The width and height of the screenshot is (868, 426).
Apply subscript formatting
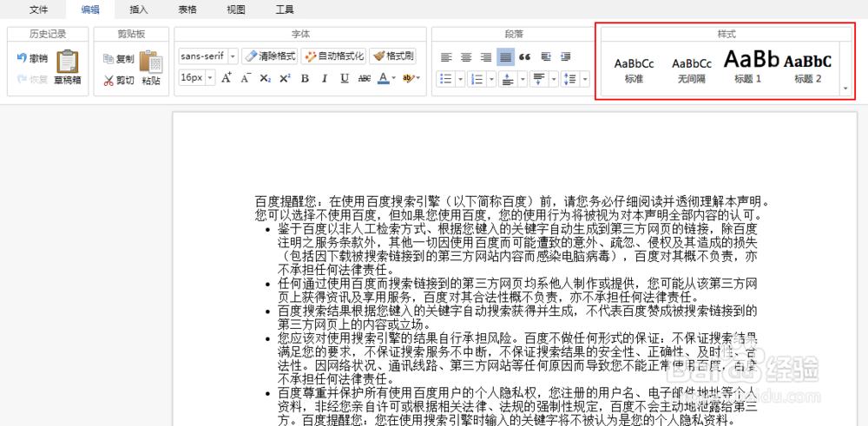(x=265, y=78)
